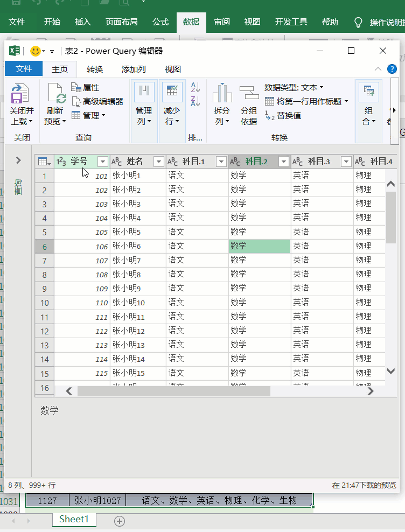The image size is (405, 532).
Task: Click the cell 张小明10
Action: [x=138, y=303]
